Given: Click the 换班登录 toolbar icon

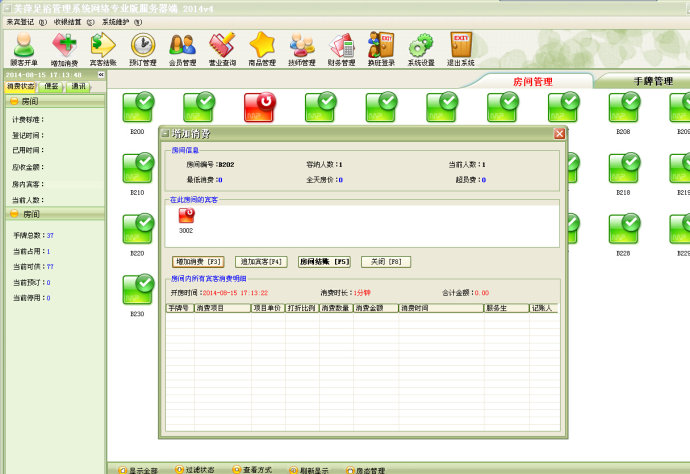Looking at the screenshot, I should click(381, 49).
